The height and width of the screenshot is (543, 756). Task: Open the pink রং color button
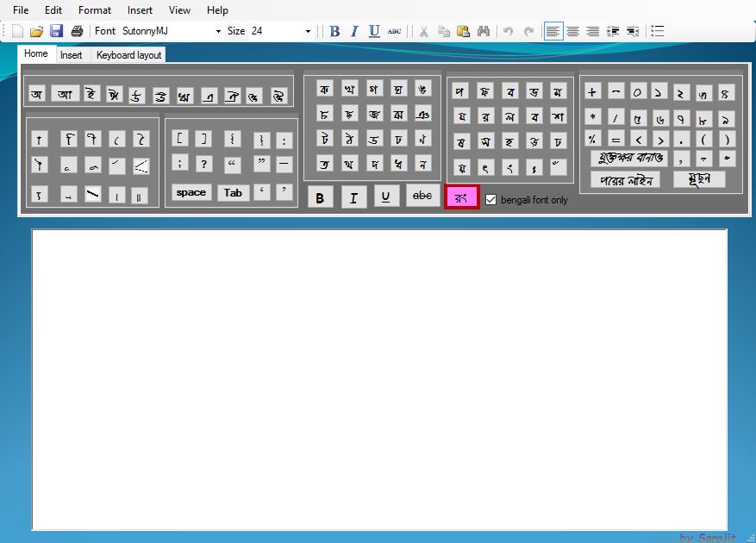click(462, 197)
